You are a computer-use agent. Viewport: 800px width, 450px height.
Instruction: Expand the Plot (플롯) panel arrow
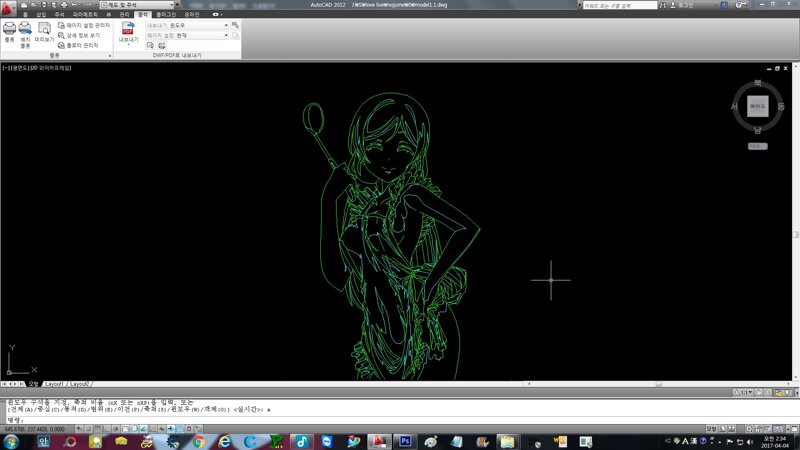pyautogui.click(x=110, y=56)
